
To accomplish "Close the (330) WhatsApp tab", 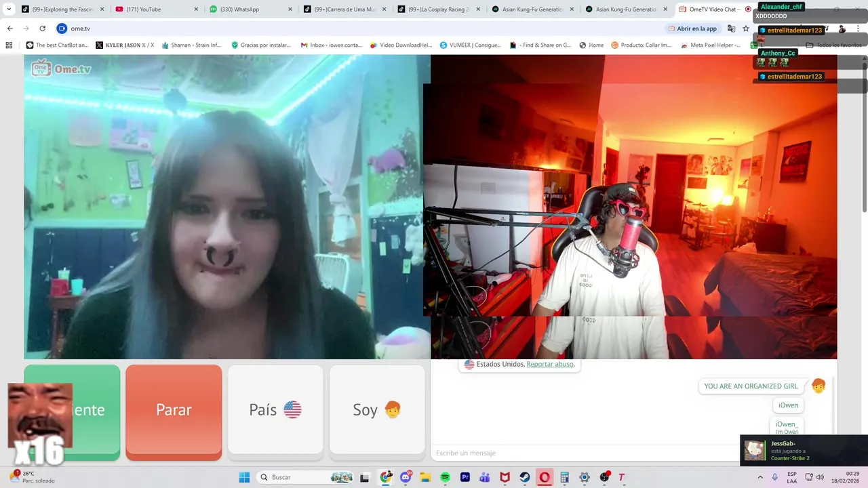I will 290,9.
